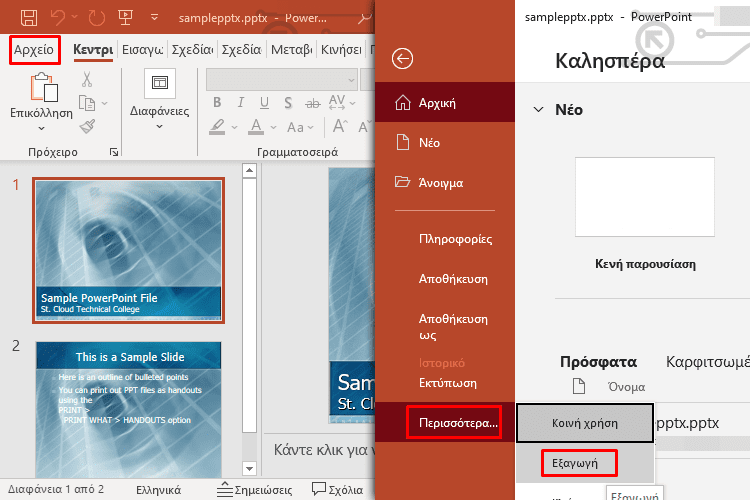Open the font name combo box
Viewport: 750px width, 500px height.
point(282,79)
